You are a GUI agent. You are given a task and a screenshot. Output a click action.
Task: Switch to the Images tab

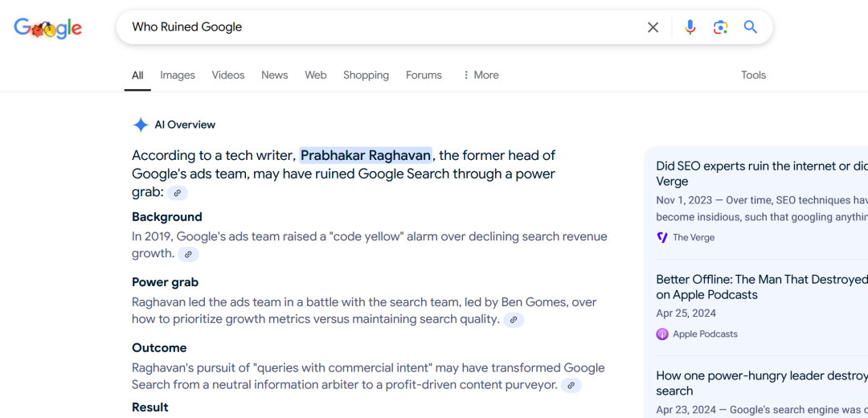point(178,75)
